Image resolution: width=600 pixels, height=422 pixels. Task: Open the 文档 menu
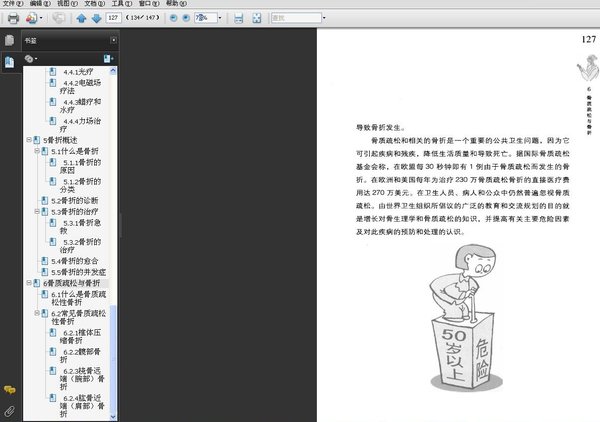coord(95,3)
